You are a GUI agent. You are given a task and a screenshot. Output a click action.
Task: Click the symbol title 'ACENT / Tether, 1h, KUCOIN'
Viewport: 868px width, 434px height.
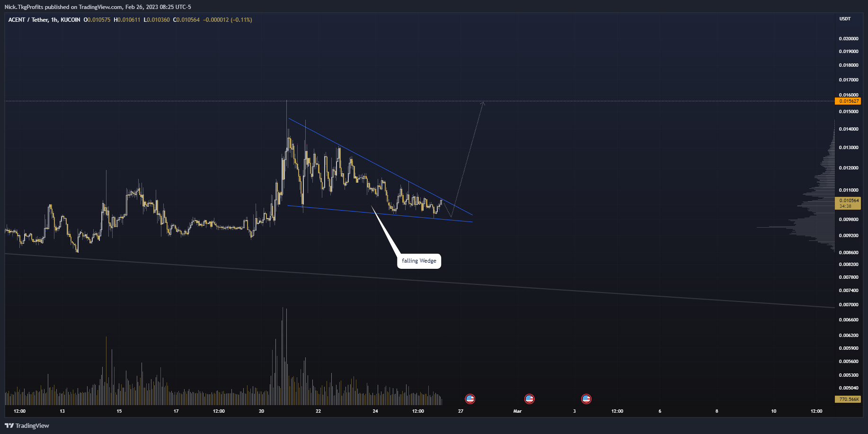(44, 20)
